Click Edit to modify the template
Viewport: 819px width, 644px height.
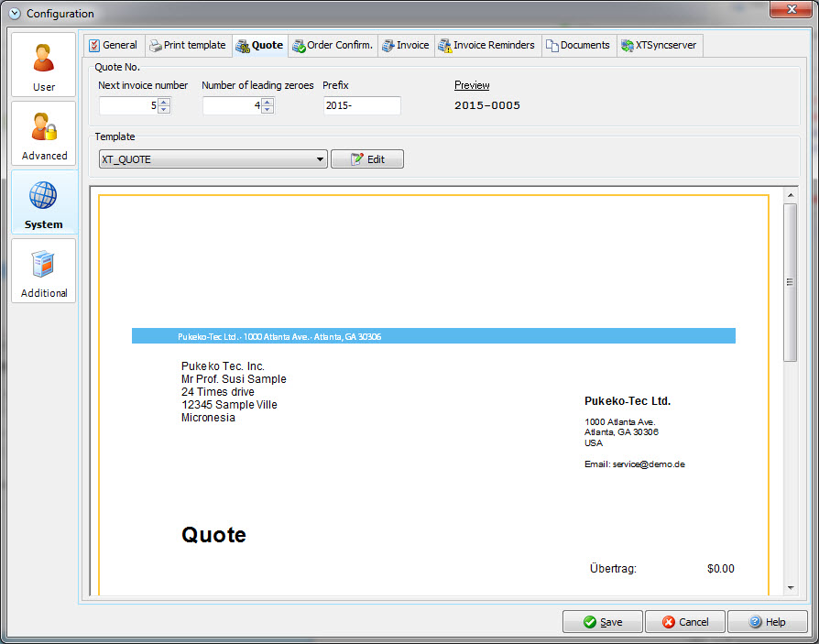click(x=366, y=159)
